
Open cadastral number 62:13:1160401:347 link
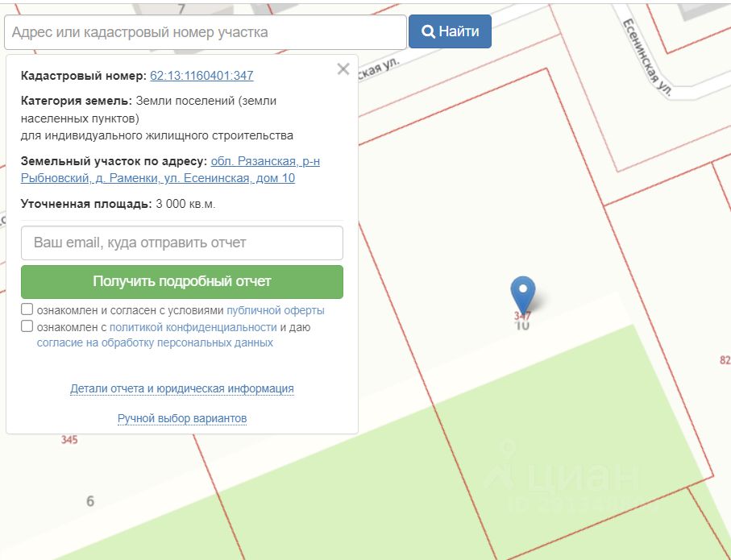(201, 76)
